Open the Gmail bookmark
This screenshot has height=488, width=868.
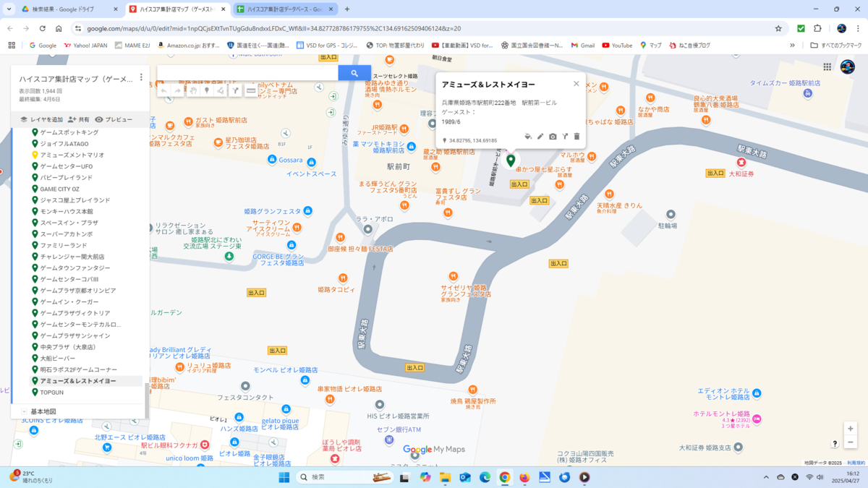click(x=582, y=45)
